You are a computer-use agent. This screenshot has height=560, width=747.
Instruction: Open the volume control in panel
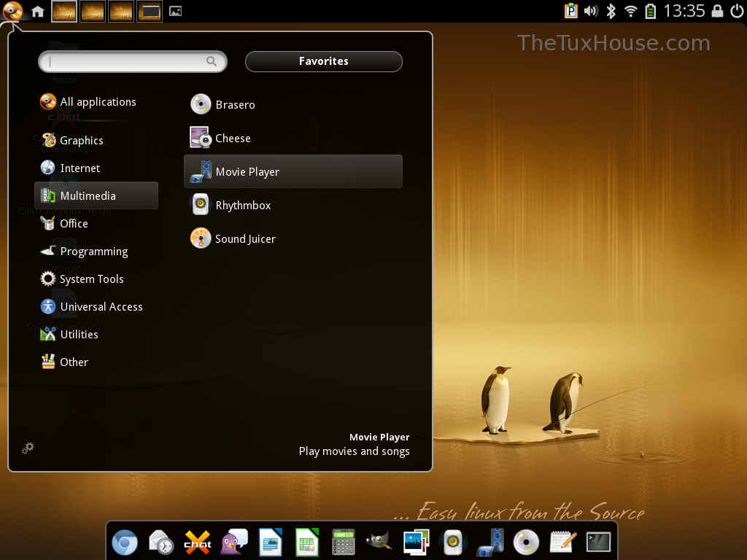pyautogui.click(x=591, y=11)
